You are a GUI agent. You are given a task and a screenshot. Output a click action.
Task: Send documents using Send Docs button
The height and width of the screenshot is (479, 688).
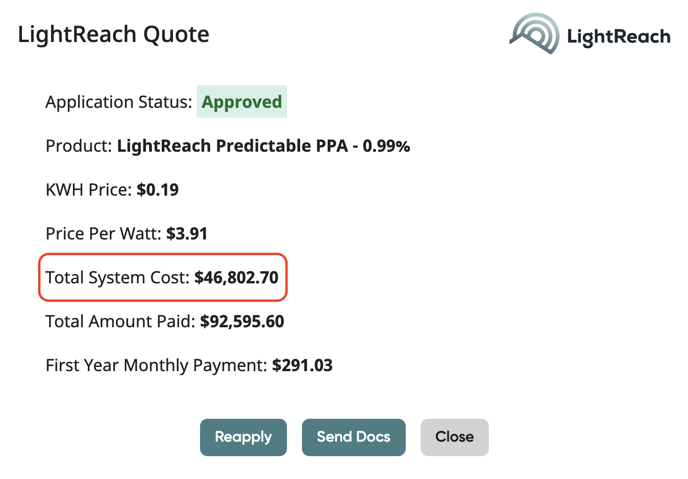pos(354,437)
